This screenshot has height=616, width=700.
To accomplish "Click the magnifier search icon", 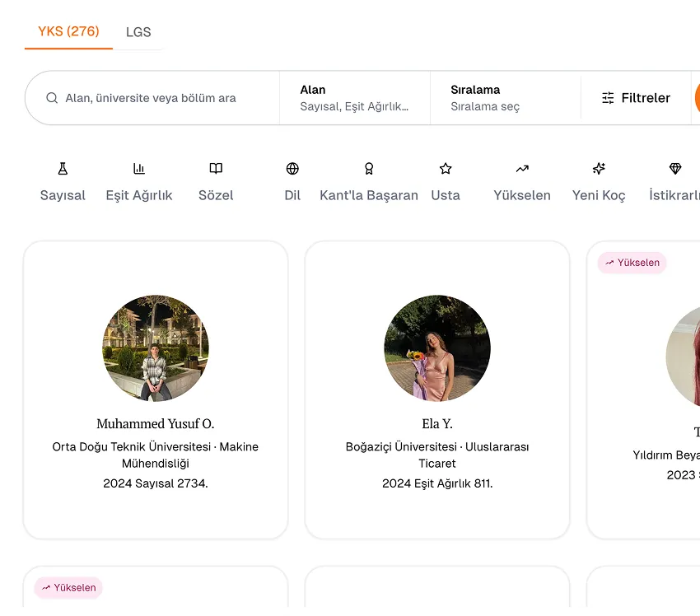I will tap(52, 98).
